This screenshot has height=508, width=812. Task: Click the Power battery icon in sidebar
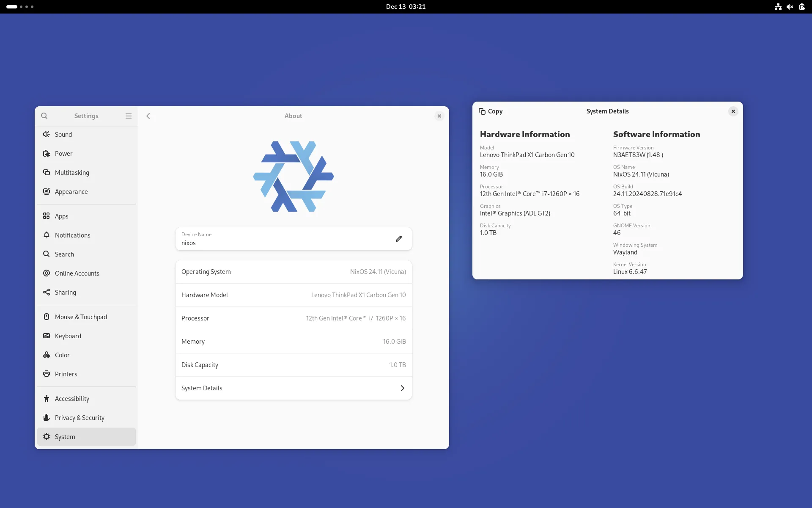47,153
